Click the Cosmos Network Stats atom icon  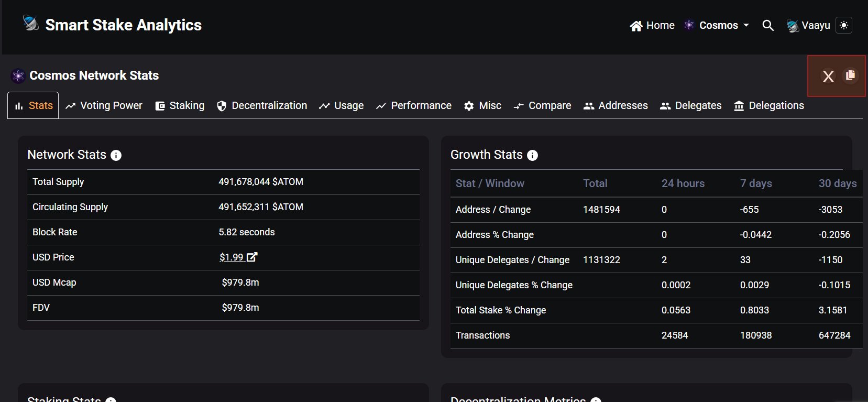(x=18, y=76)
